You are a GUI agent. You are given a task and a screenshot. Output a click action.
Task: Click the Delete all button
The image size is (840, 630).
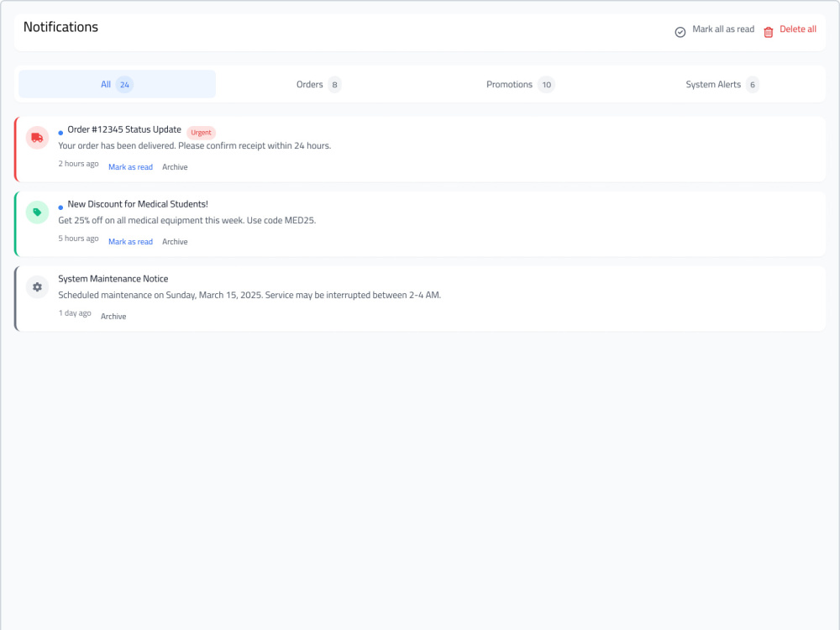790,30
